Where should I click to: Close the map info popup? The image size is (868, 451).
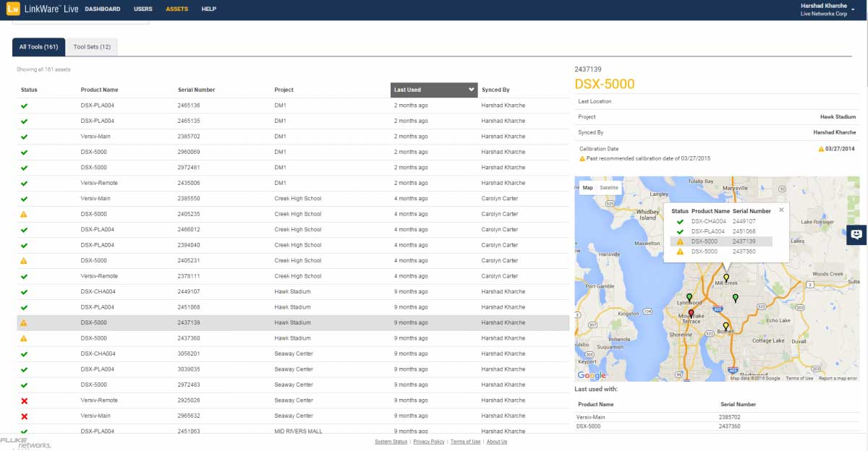click(781, 210)
